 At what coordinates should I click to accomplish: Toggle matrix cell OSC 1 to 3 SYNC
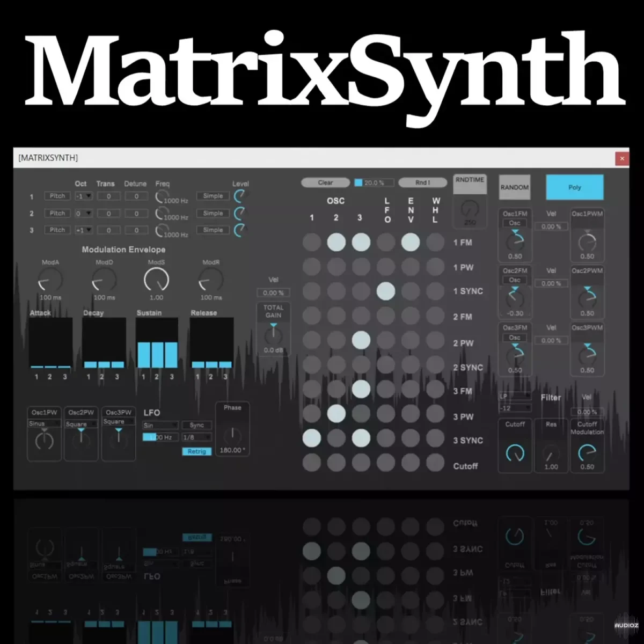coord(311,438)
